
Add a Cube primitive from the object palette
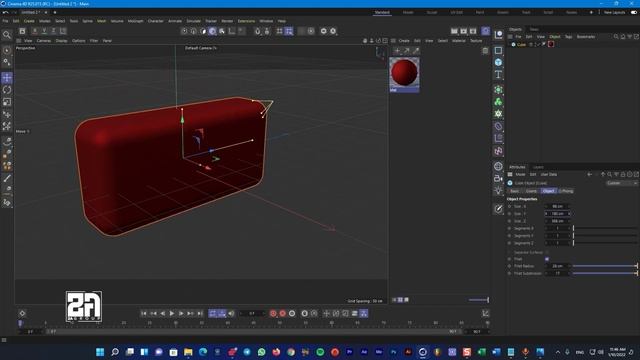point(498,62)
